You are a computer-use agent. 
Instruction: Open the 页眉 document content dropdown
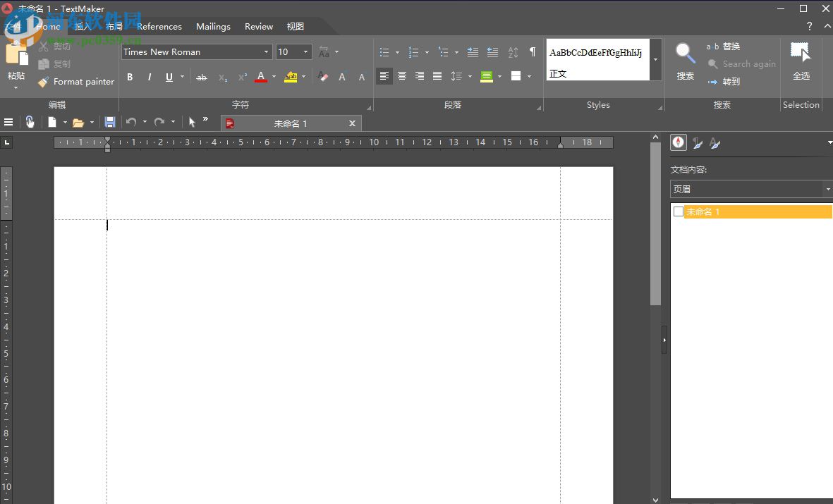point(827,189)
